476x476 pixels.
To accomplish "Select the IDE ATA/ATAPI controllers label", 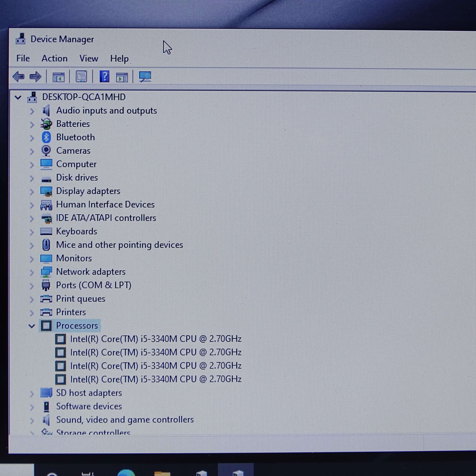I will coord(106,218).
